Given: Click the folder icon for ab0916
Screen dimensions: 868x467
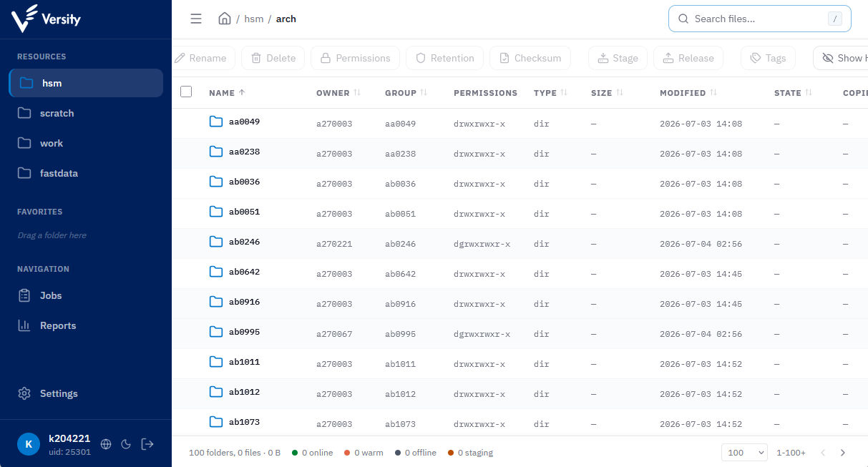Looking at the screenshot, I should pos(216,302).
